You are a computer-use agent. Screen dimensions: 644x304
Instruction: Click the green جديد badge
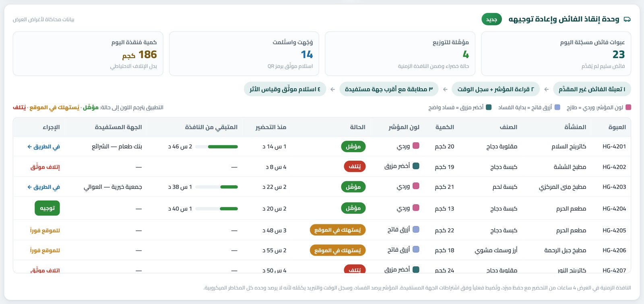(491, 19)
